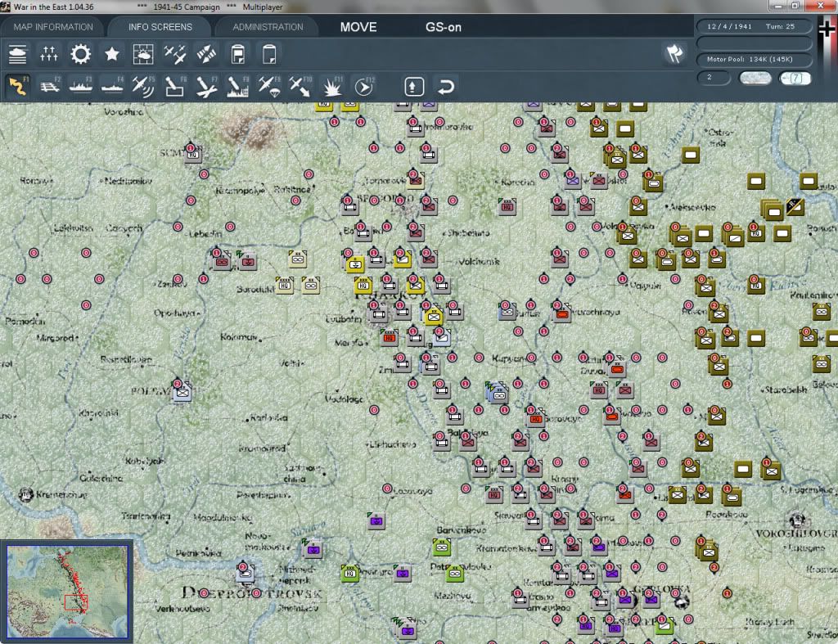Click the boxed up-arrow toolbar icon

point(414,87)
